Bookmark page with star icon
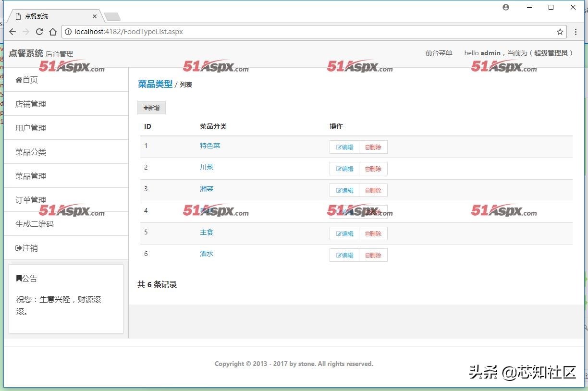The height and width of the screenshot is (391, 588). click(560, 32)
